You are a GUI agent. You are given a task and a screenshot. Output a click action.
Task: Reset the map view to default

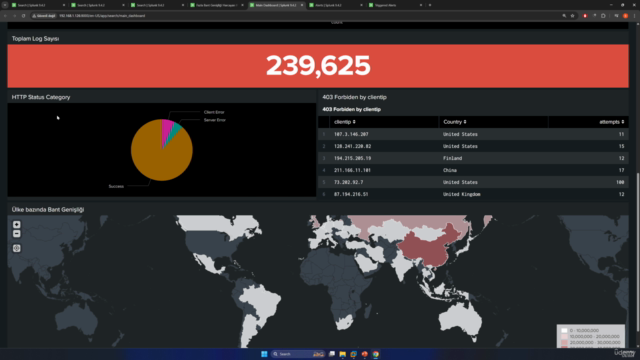click(16, 248)
